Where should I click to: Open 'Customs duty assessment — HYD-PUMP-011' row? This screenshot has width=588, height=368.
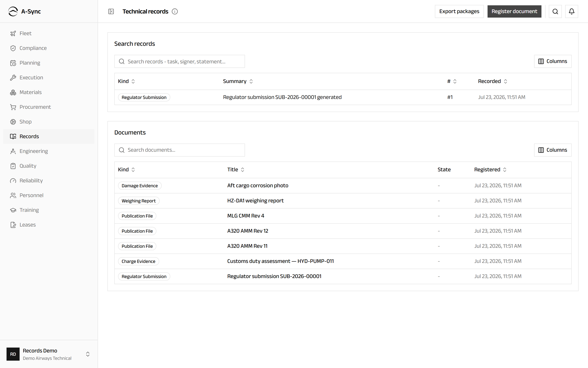343,261
